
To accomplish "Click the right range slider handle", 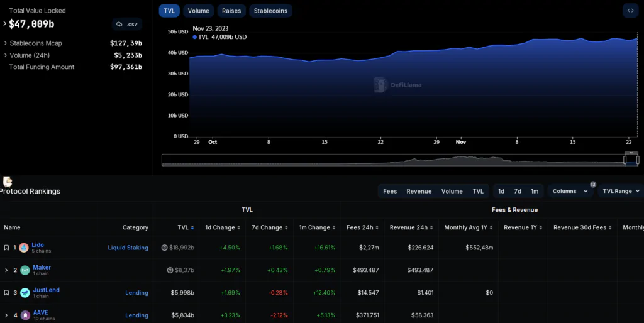I will coord(638,160).
